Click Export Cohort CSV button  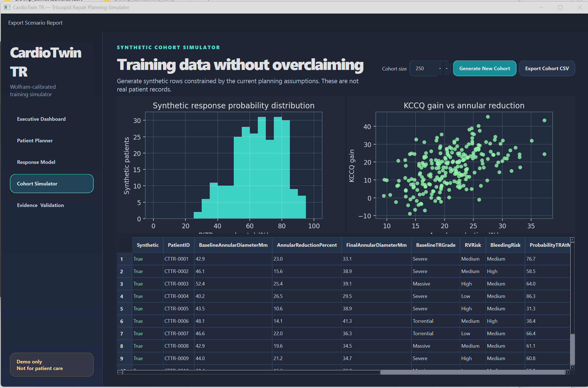547,68
